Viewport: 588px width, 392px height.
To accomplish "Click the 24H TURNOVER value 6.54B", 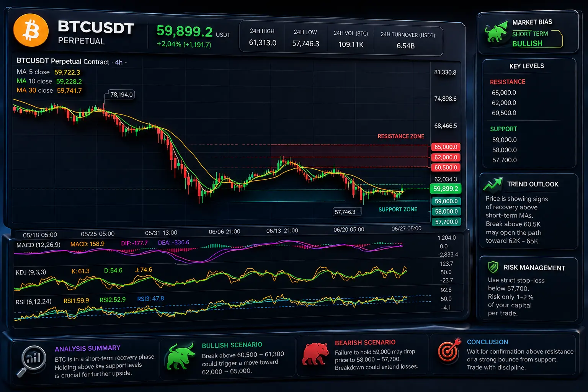I will click(x=406, y=46).
